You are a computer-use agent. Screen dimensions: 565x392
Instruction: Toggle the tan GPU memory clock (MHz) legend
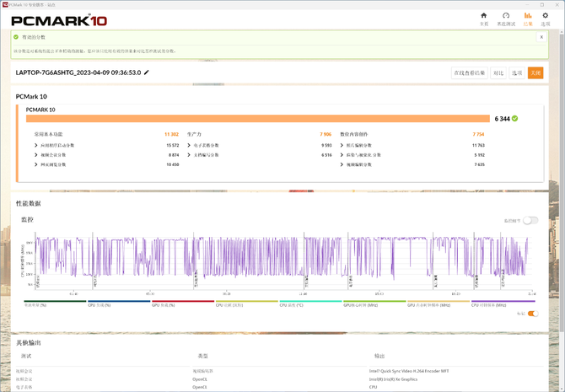click(439, 303)
